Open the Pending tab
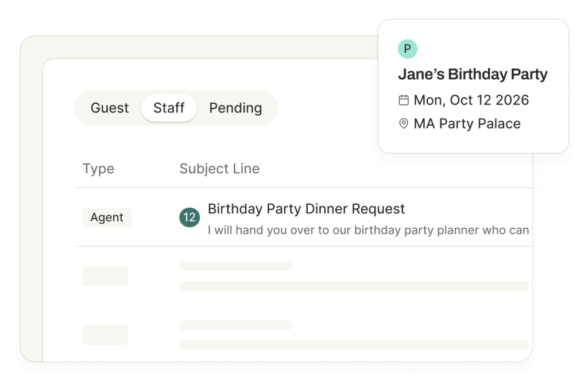 coord(235,108)
